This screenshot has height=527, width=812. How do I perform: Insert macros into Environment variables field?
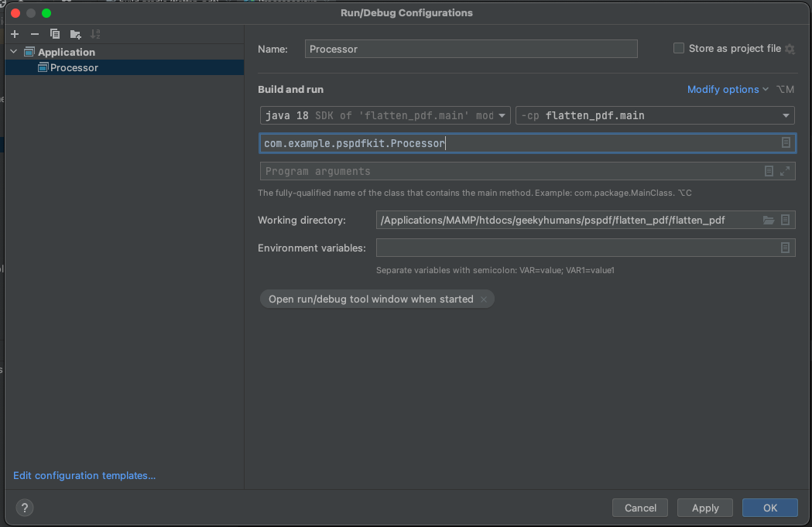click(x=786, y=248)
